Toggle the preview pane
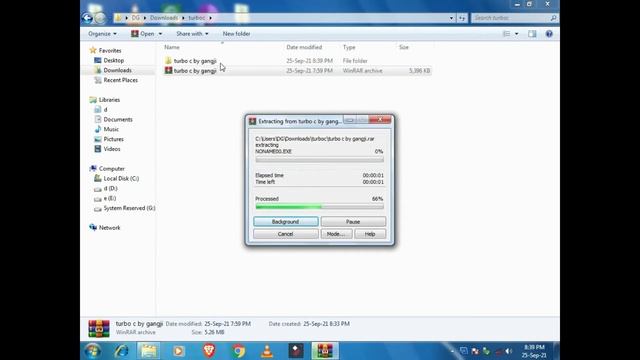The image size is (640, 360). [532, 34]
